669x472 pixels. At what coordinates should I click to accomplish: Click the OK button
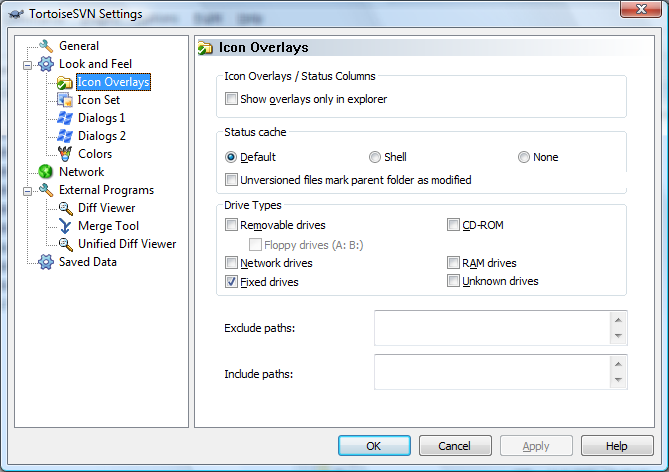click(374, 446)
